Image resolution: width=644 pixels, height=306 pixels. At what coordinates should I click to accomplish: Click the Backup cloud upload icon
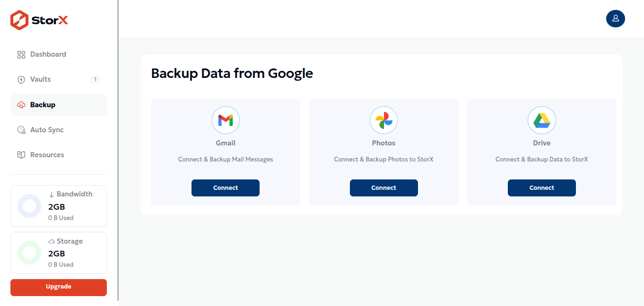coord(21,105)
